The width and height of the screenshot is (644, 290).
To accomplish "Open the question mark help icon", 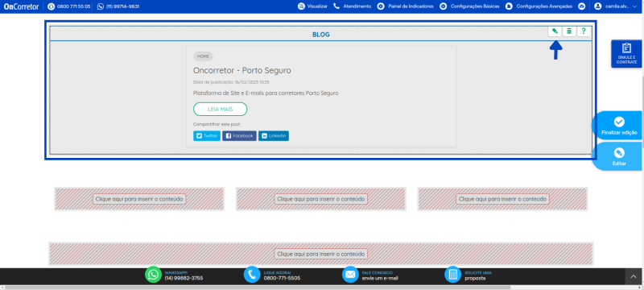I will 583,31.
